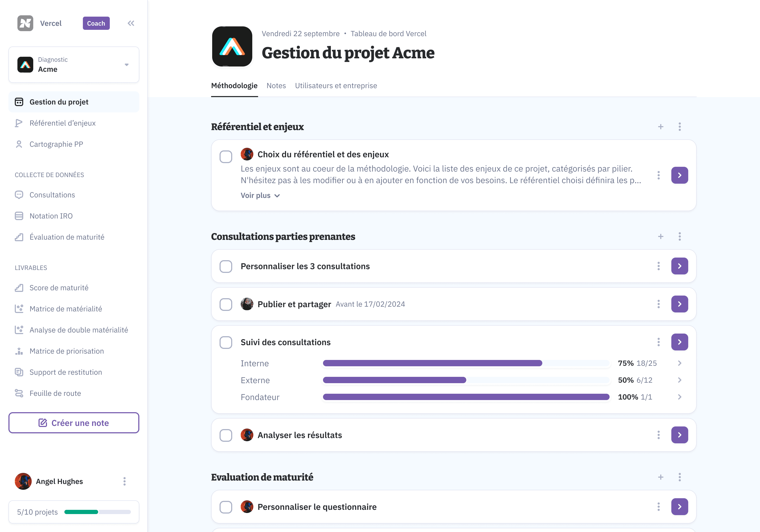
Task: Open Choix du référentiel task arrow button
Action: 680,175
